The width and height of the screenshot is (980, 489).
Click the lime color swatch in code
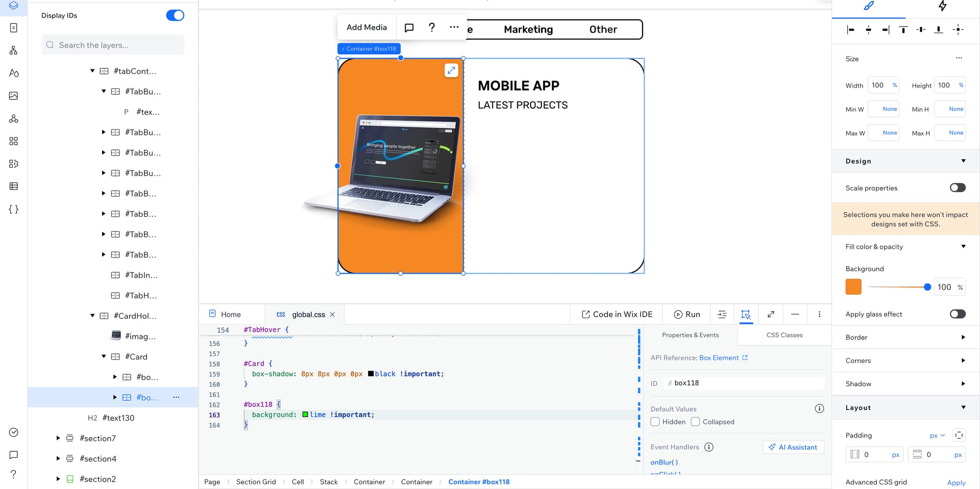(305, 415)
